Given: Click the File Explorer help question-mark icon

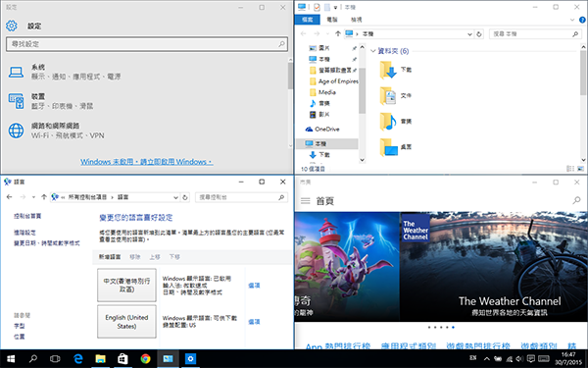Looking at the screenshot, I should click(x=581, y=20).
